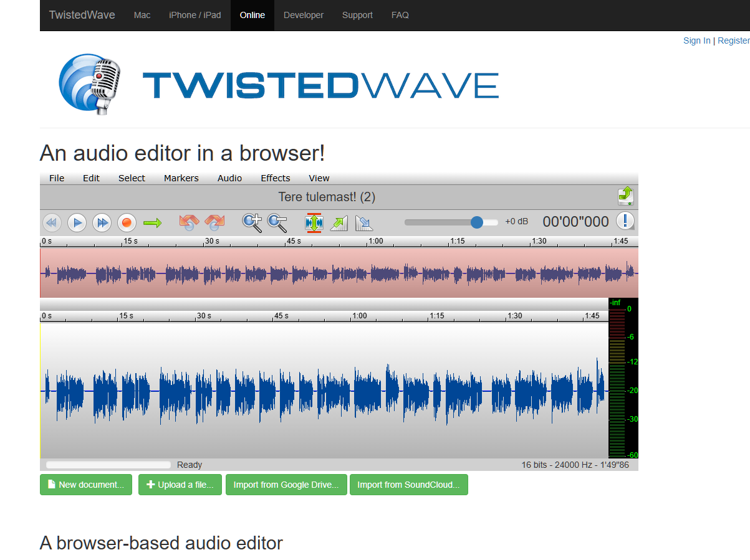Select the Online navigation tab

(252, 15)
